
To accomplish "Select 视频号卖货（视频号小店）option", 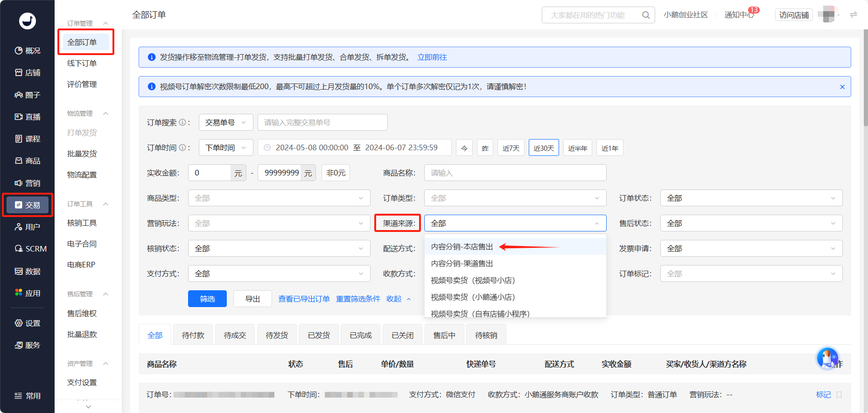I will [515, 280].
